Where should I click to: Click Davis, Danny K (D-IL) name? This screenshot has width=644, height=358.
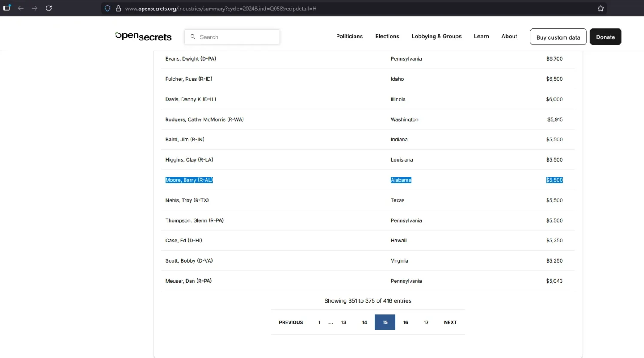pos(191,99)
